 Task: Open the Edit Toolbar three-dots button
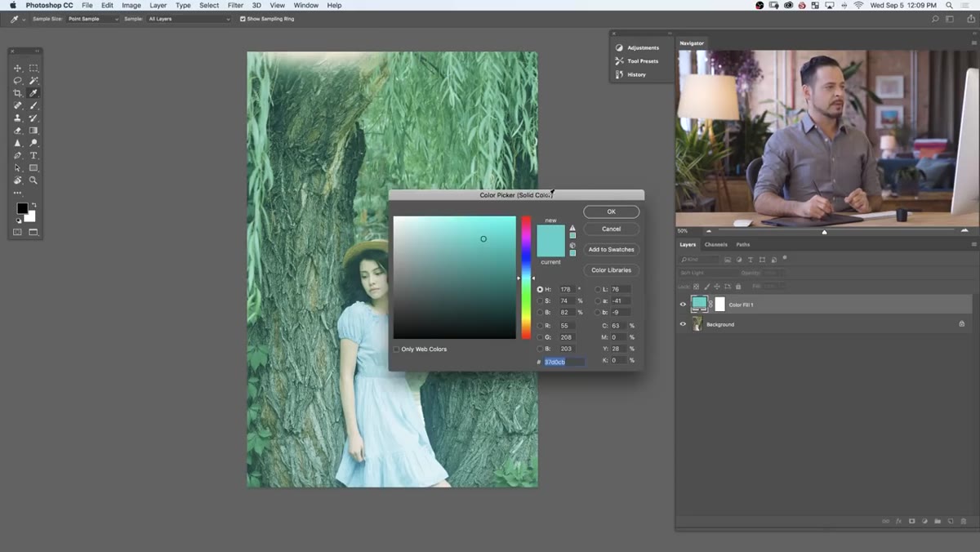click(x=17, y=194)
